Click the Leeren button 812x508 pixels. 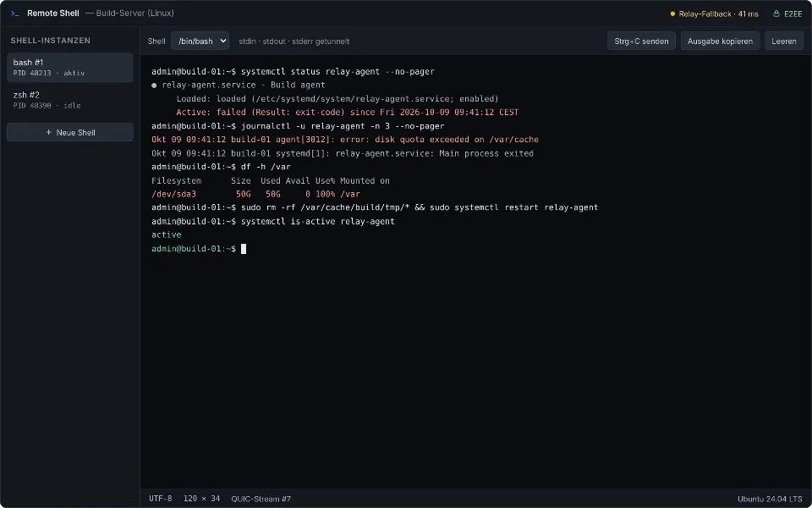click(x=783, y=41)
